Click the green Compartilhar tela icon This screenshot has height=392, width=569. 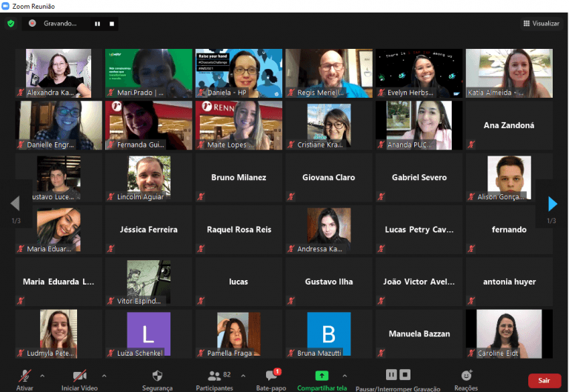(x=322, y=376)
